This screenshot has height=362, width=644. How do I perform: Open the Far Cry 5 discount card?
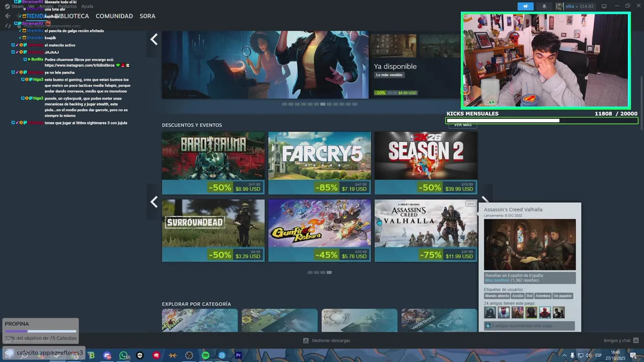[x=319, y=163]
